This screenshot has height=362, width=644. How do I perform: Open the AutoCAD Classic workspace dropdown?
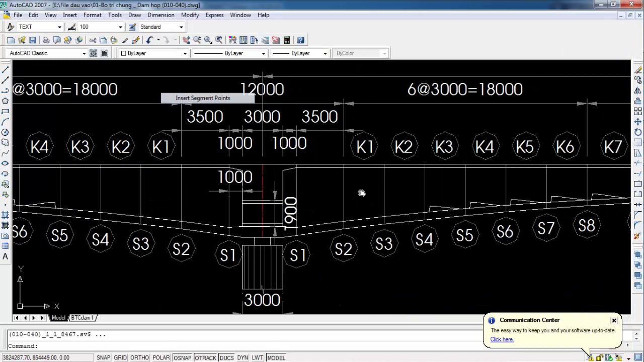pos(84,53)
